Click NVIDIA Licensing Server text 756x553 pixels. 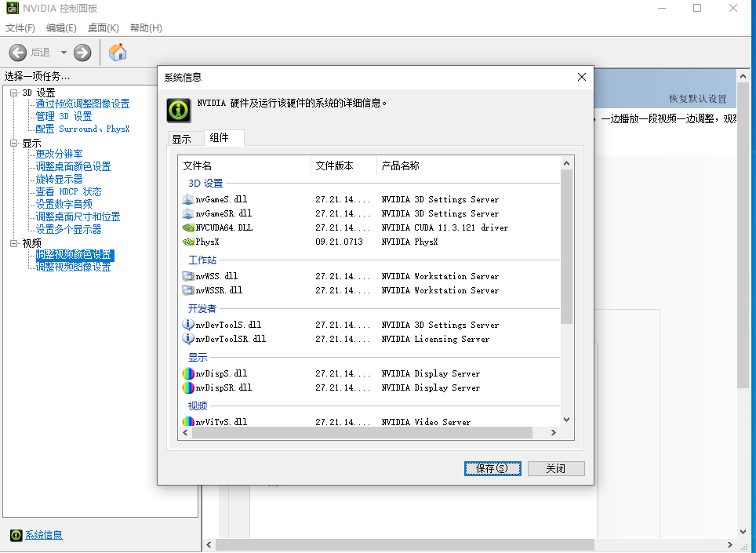pyautogui.click(x=435, y=339)
